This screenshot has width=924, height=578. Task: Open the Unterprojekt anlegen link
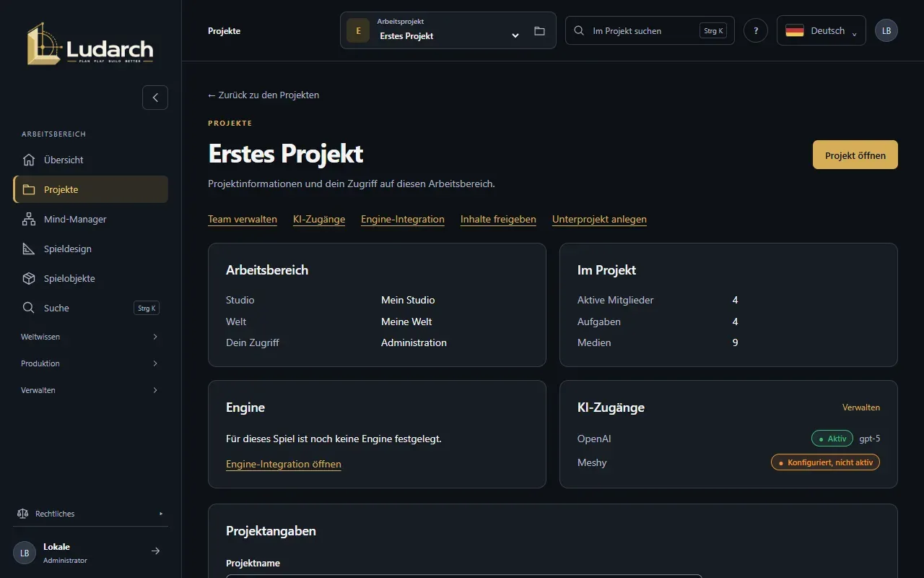[x=599, y=219]
